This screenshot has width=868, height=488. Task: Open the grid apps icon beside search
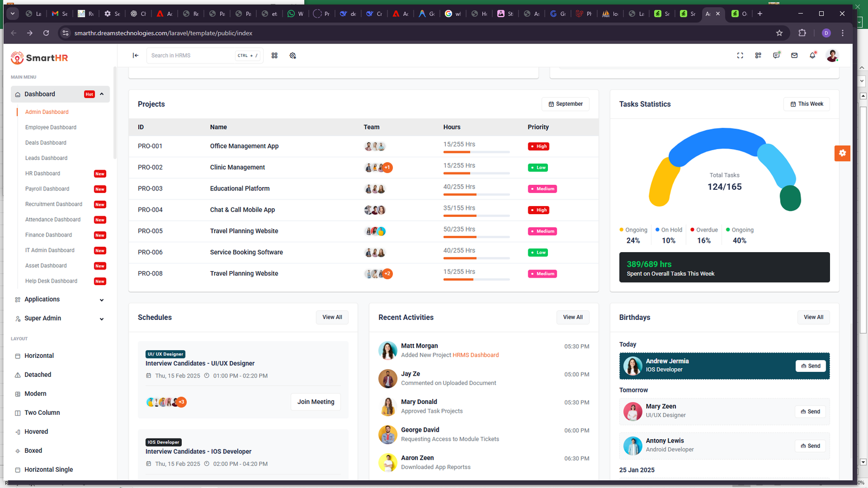point(275,55)
